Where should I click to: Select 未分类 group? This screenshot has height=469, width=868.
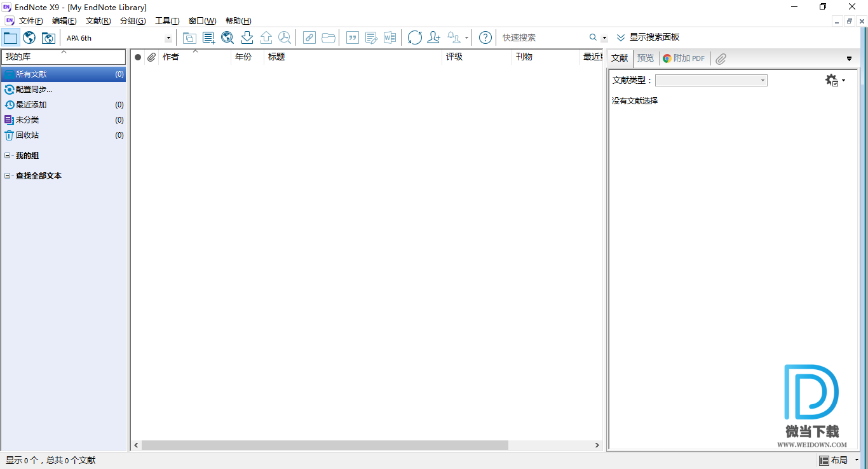pyautogui.click(x=64, y=120)
